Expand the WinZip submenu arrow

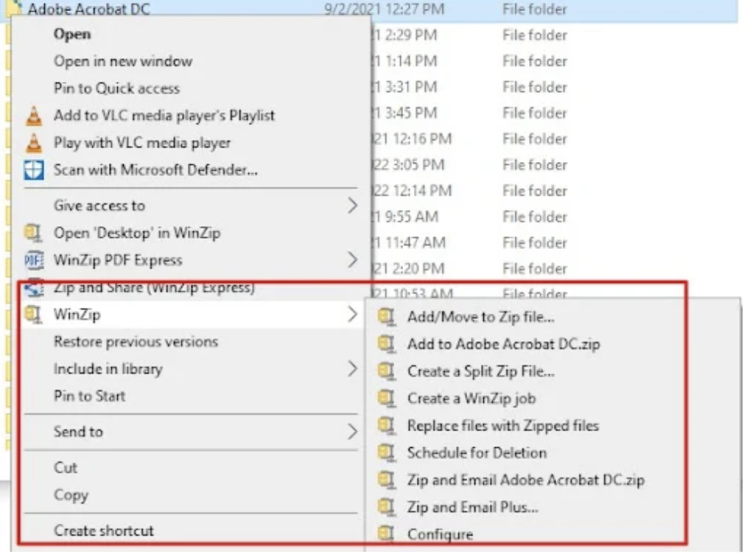tap(353, 315)
